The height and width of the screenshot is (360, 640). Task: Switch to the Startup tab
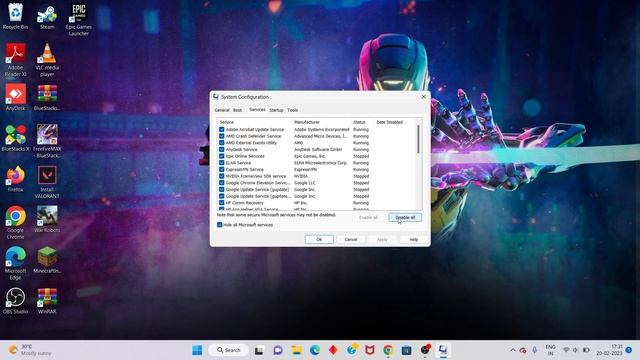tap(276, 110)
